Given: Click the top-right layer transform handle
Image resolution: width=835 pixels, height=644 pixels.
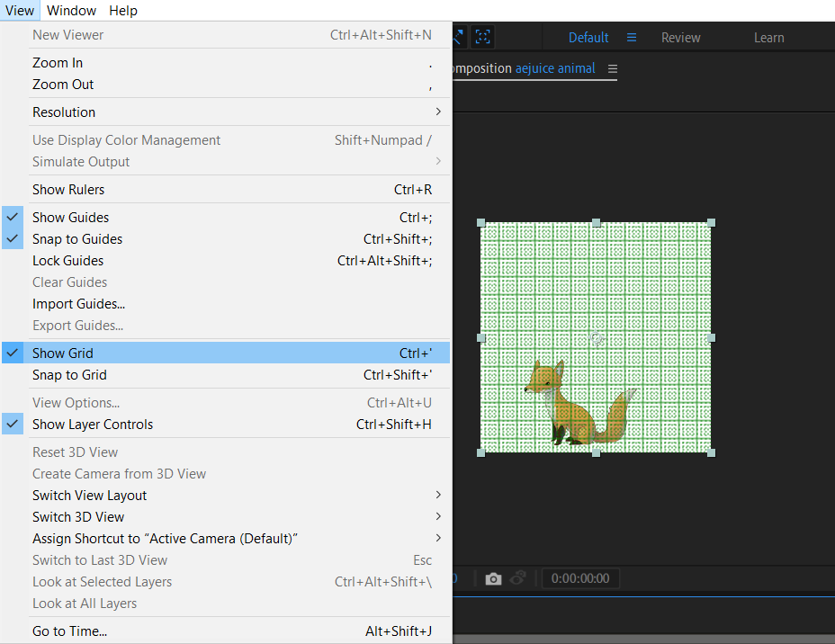Looking at the screenshot, I should (711, 222).
